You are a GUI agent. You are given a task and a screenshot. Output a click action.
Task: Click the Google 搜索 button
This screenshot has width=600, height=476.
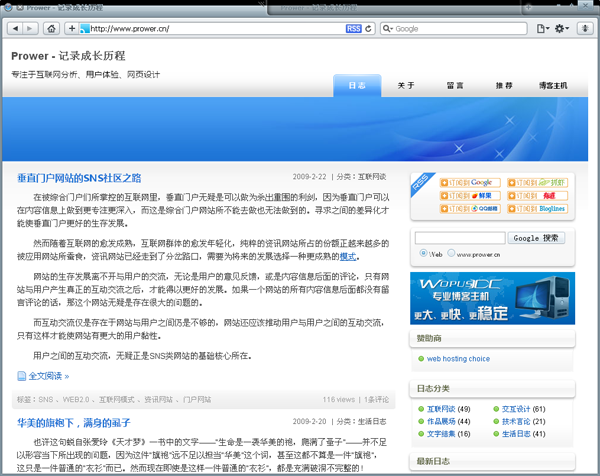coord(536,238)
